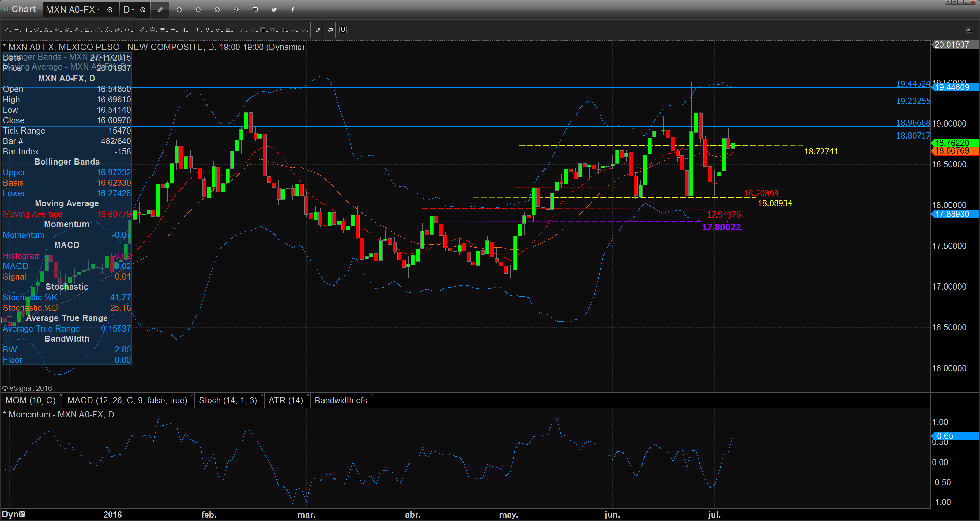Click the speech bubble icon after eraser
Image resolution: width=980 pixels, height=521 pixels.
coord(331,30)
